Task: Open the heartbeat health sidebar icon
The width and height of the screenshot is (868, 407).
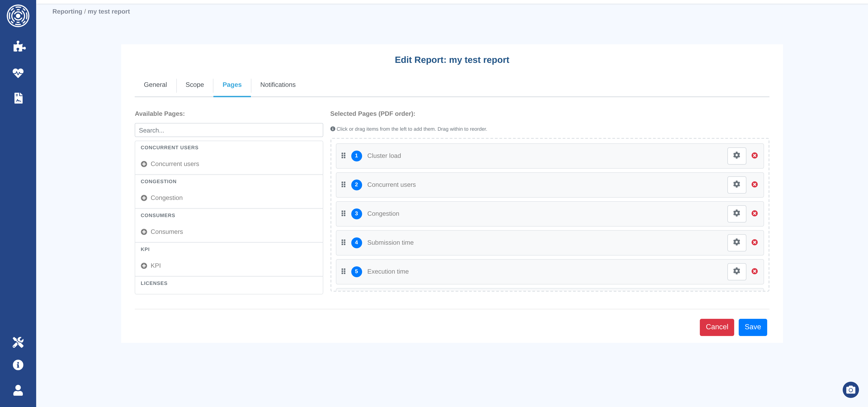Action: tap(18, 73)
